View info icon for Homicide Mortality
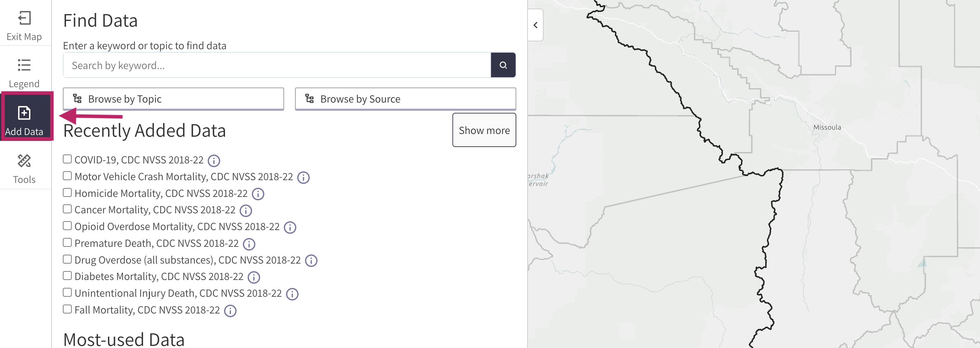This screenshot has width=980, height=348. 258,194
